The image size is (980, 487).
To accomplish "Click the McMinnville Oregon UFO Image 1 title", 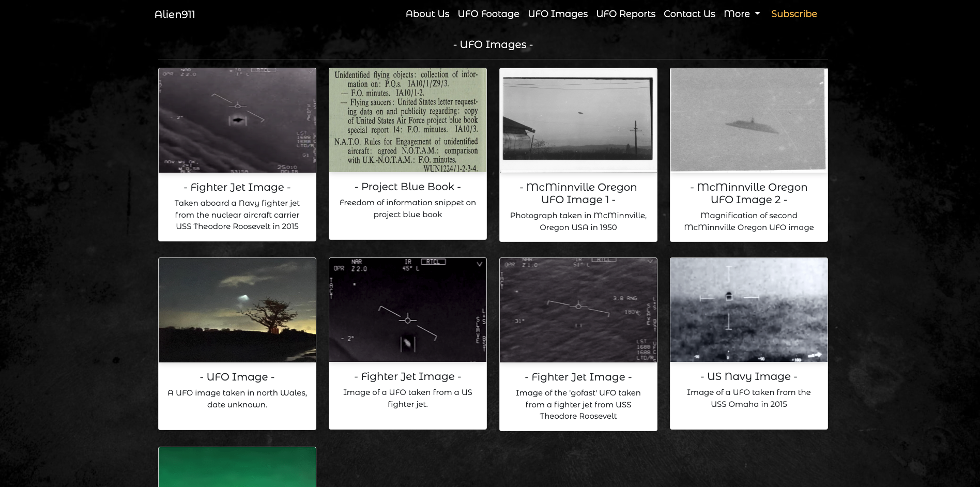I will coord(578,193).
